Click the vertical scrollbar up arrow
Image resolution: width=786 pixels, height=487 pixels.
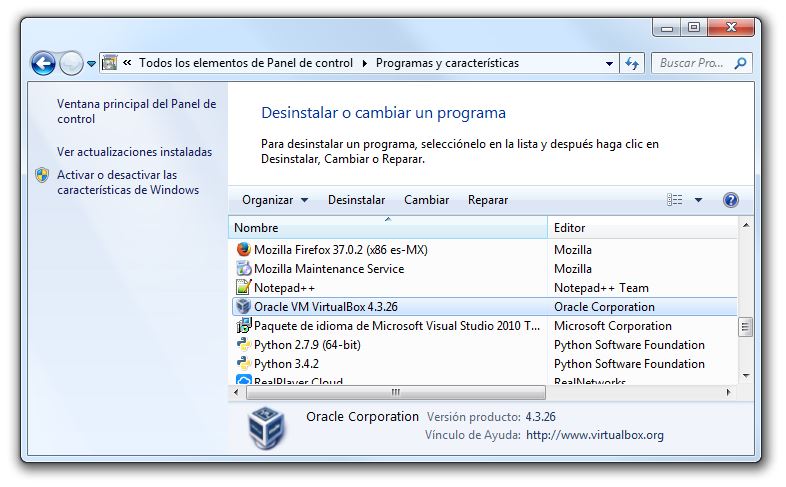click(x=746, y=225)
